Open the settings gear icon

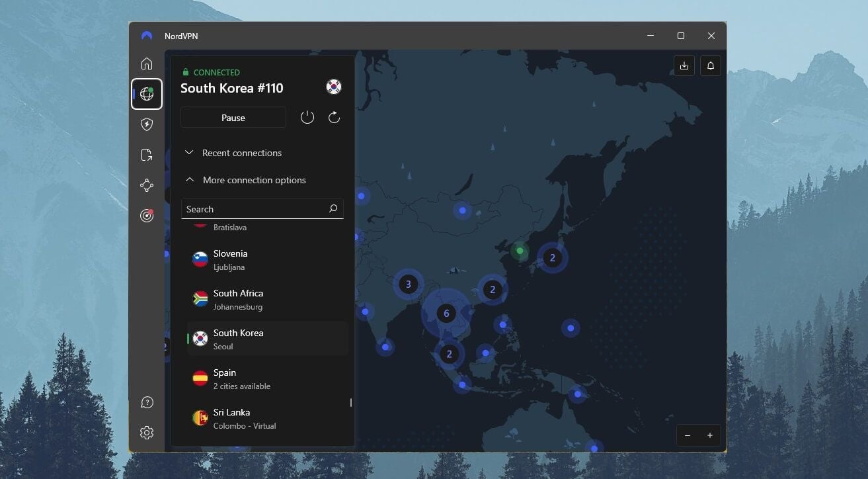(x=147, y=433)
